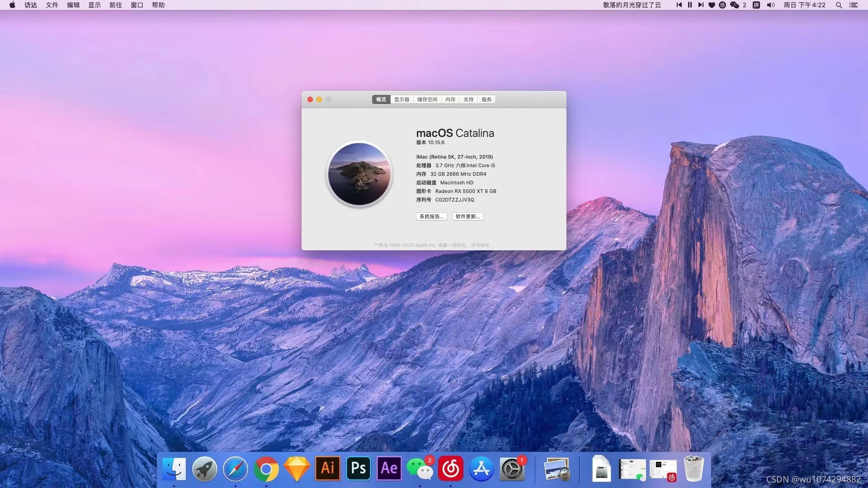Select the 概览 tab
The image size is (868, 488).
point(381,99)
